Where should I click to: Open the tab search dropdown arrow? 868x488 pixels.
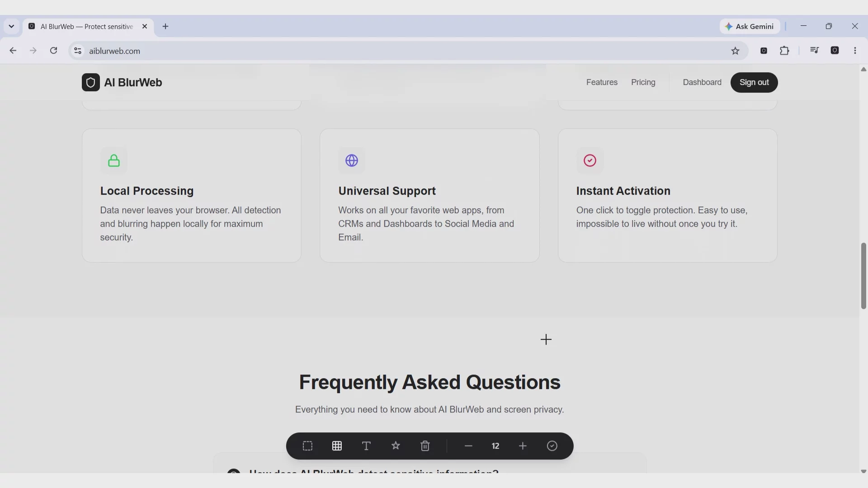coord(11,26)
